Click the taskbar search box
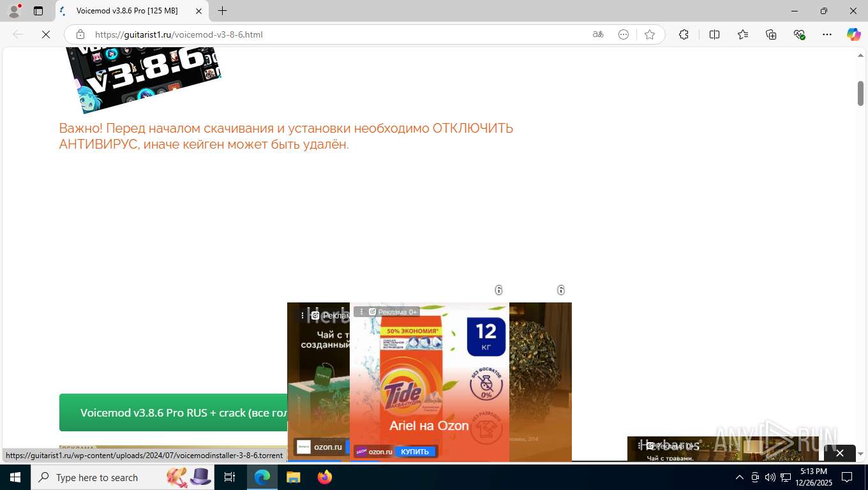Image resolution: width=868 pixels, height=490 pixels. pos(122,477)
